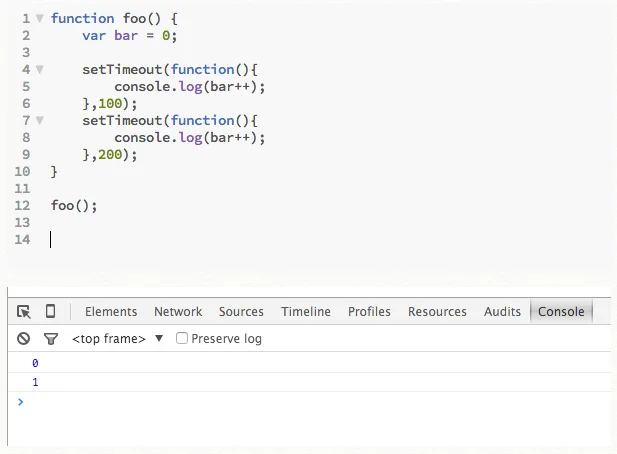Image resolution: width=617 pixels, height=454 pixels.
Task: Toggle device mode phone icon
Action: point(50,311)
